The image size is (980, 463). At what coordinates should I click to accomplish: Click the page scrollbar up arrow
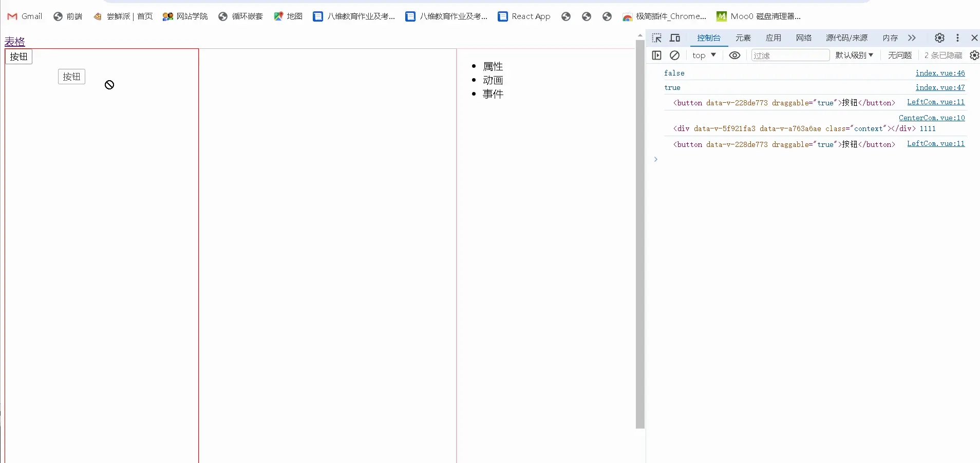pos(640,35)
